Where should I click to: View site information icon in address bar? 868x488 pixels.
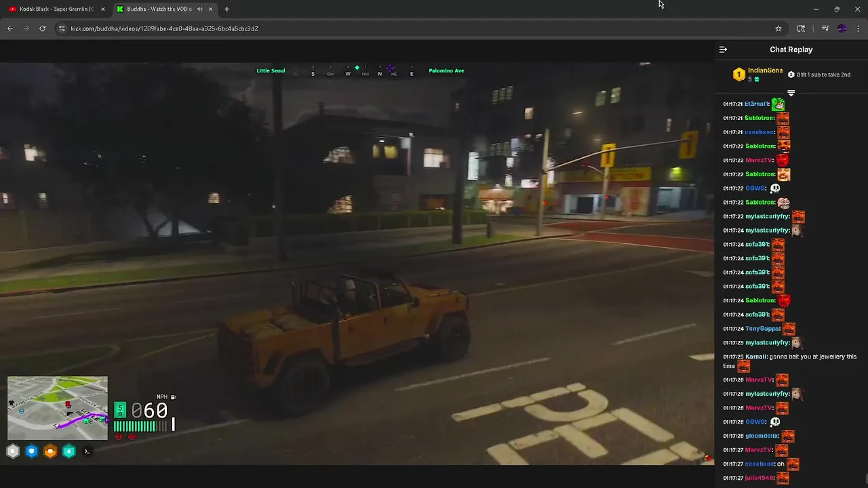[x=62, y=28]
